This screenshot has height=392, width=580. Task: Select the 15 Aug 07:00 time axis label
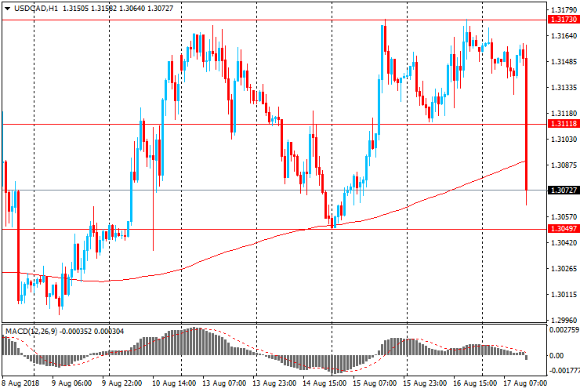coord(375,383)
